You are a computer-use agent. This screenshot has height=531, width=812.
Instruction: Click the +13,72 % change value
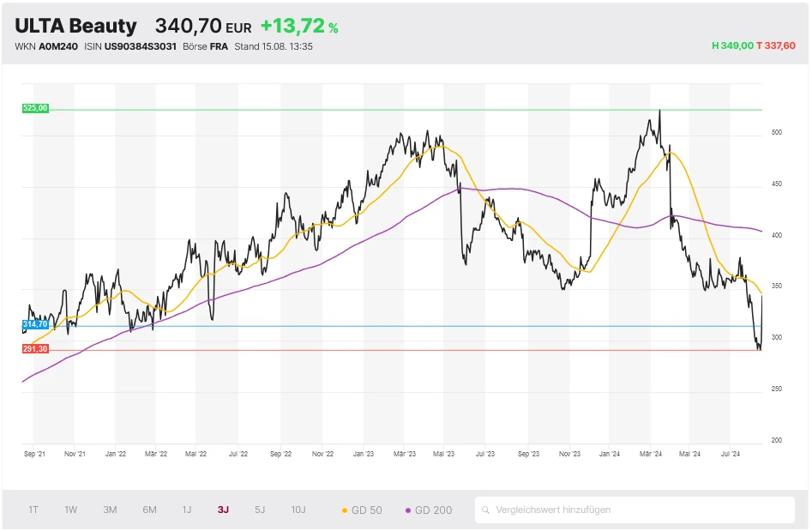[x=298, y=27]
